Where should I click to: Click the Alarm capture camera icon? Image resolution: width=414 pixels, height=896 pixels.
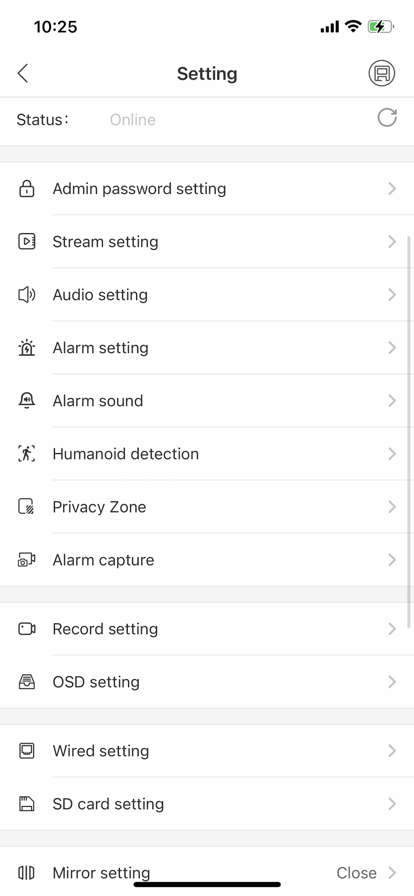[26, 560]
